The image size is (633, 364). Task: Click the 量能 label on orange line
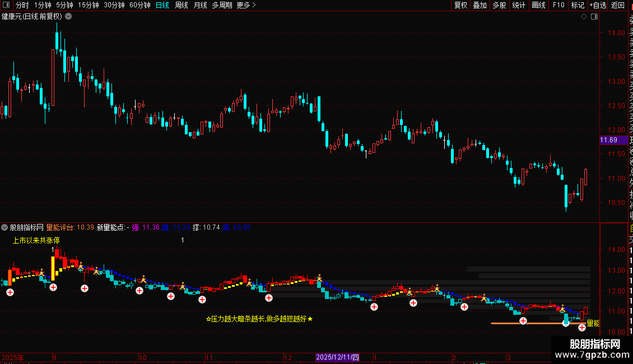[593, 323]
